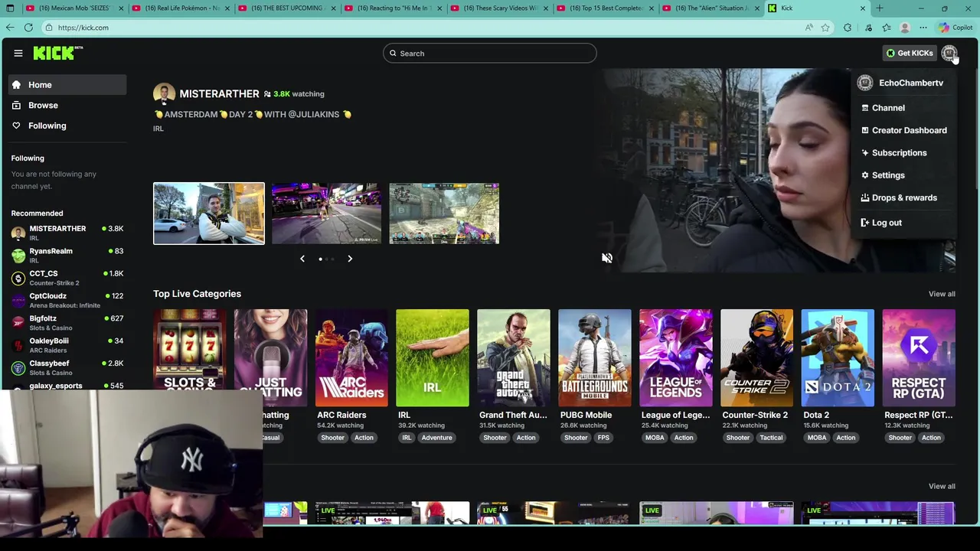980x551 pixels.
Task: Unmute the featured stream player
Action: (607, 259)
